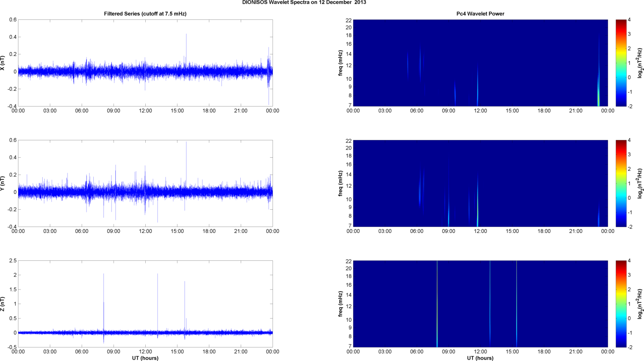Click the X (nT) axis label

[x=3, y=63]
